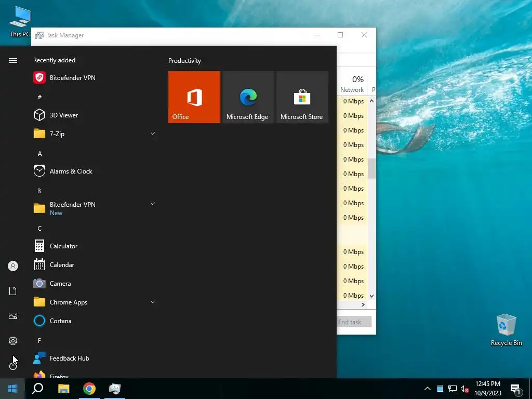The height and width of the screenshot is (399, 532).
Task: Open File Explorer from the taskbar
Action: click(63, 389)
